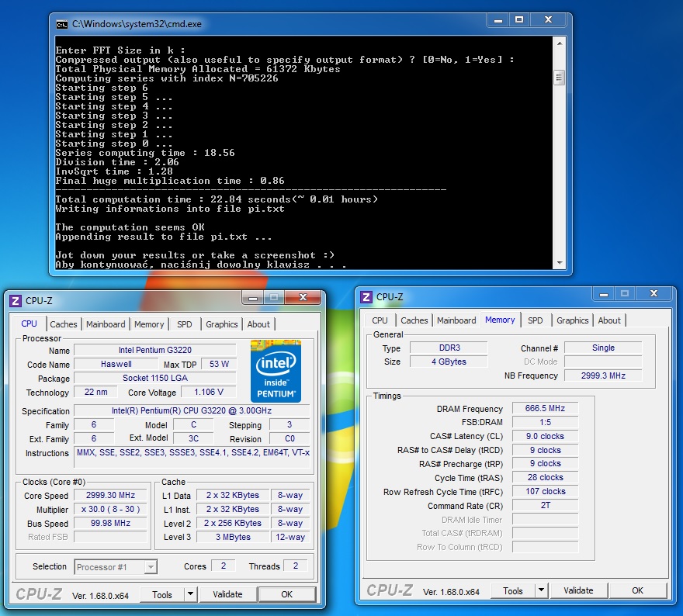Close the right CPU-Z Memory window

[654, 294]
